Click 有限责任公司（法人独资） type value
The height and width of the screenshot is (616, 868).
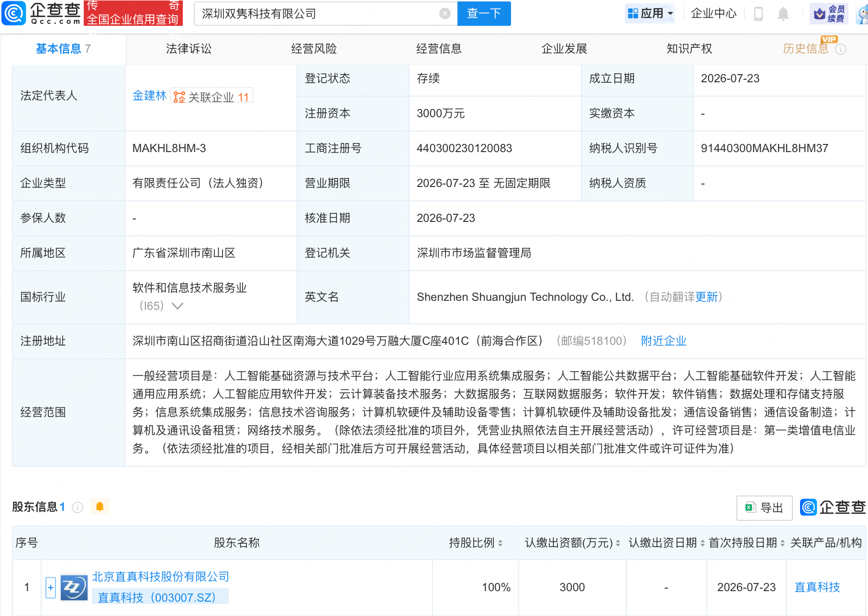[x=198, y=183]
